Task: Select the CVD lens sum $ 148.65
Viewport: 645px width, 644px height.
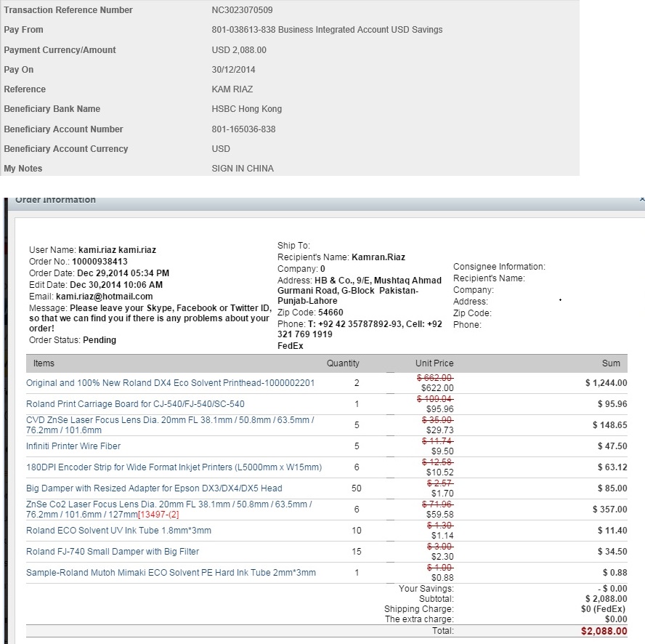Action: [610, 425]
